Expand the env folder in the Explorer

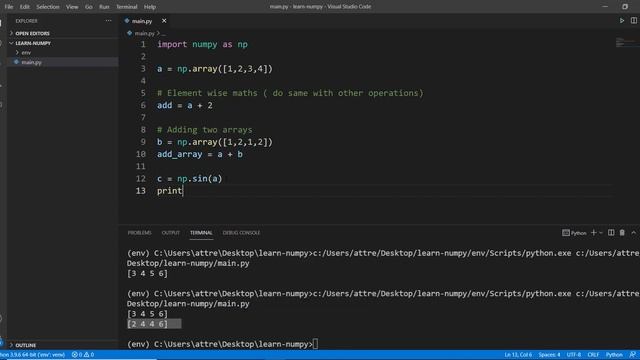[26, 53]
